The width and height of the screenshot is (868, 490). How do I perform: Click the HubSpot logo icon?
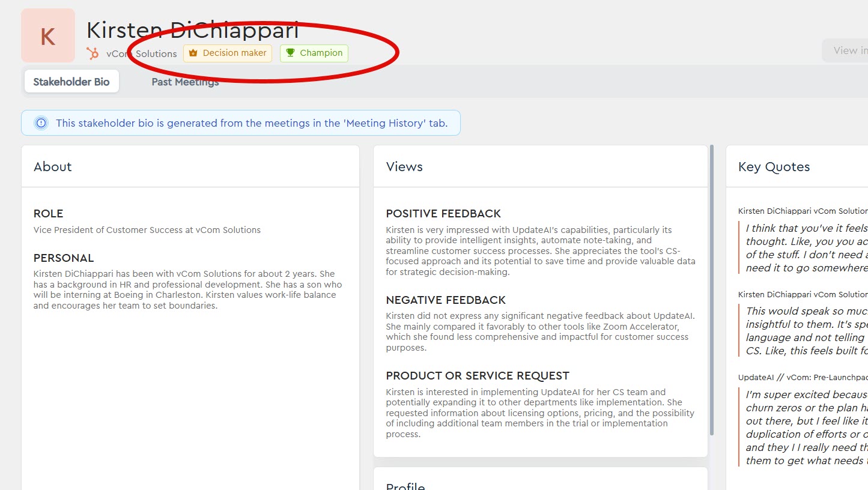(x=93, y=53)
